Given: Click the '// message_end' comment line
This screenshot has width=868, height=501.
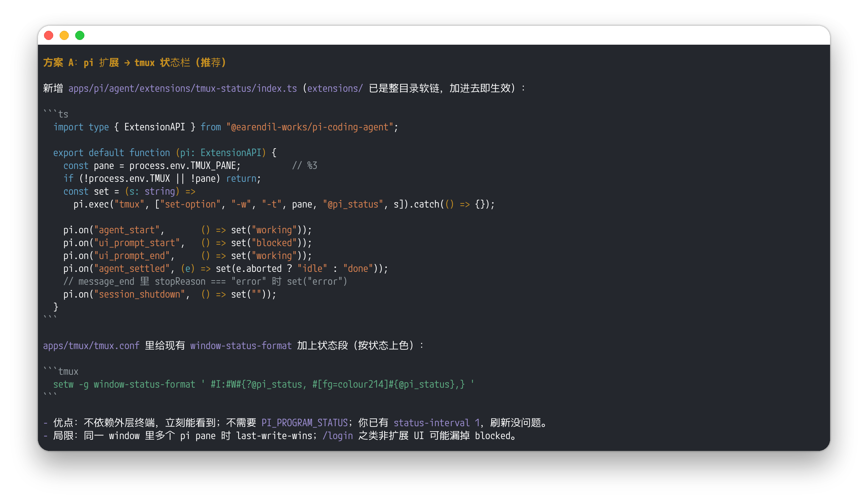Looking at the screenshot, I should 205,281.
